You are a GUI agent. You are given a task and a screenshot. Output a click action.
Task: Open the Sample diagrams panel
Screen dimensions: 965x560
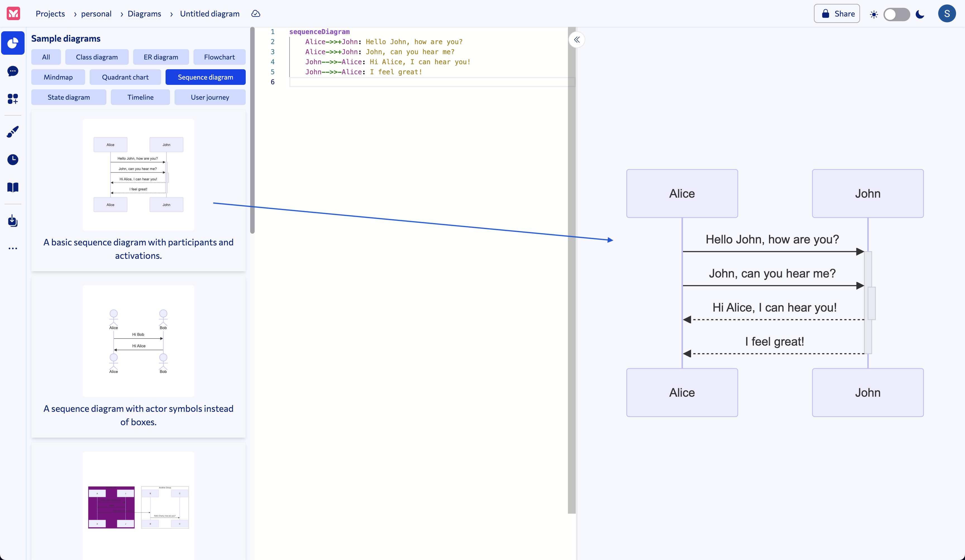coord(13,43)
